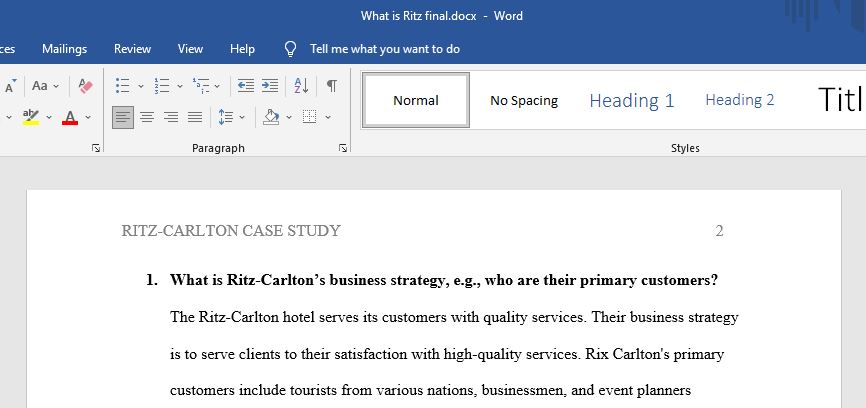Open Paragraph settings dialog launcher
The image size is (866, 408).
click(x=343, y=148)
